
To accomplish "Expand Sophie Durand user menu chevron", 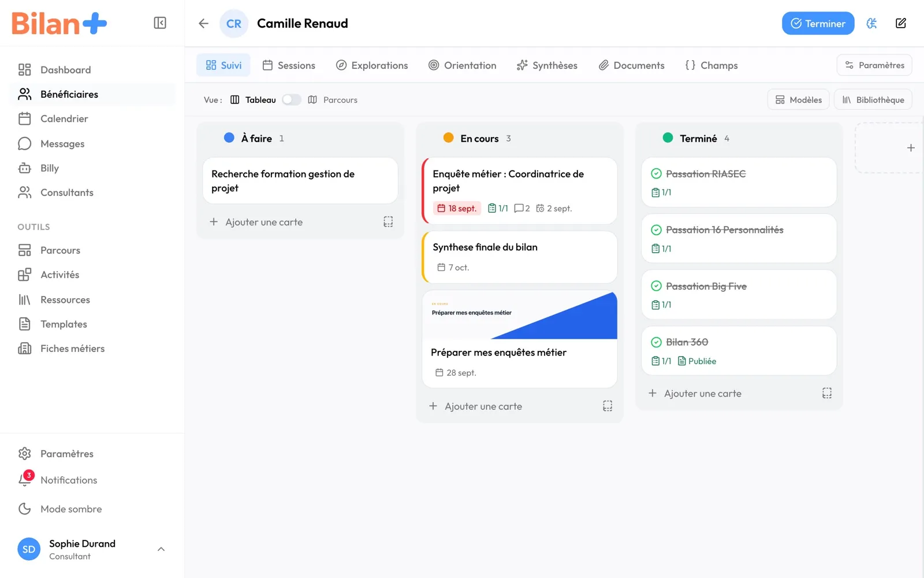I will [161, 549].
